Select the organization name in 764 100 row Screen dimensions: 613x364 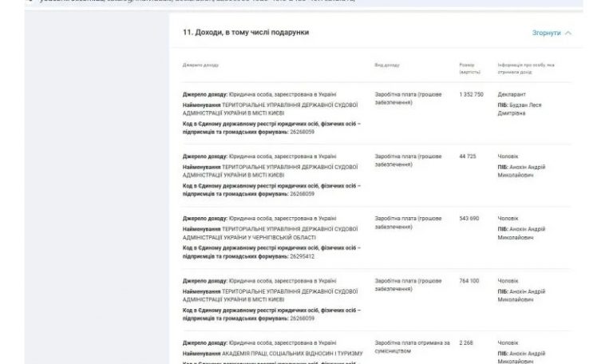[x=270, y=295]
